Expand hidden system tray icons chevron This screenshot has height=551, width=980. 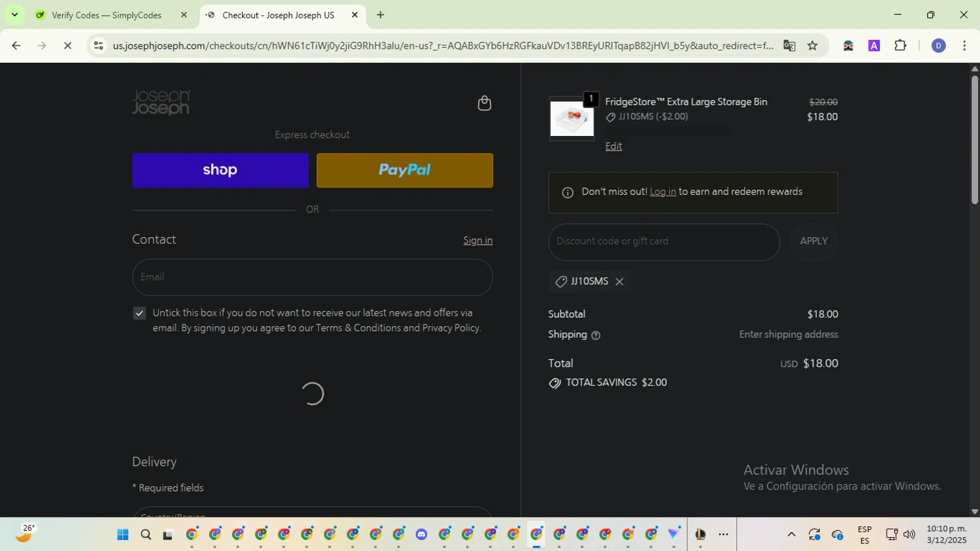pyautogui.click(x=791, y=535)
